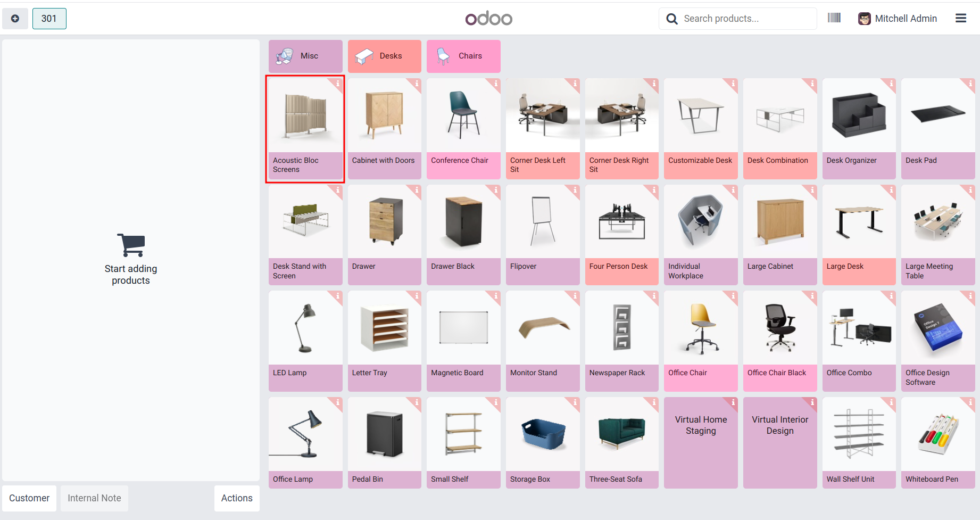Add Office Chair Black to order
Image resolution: width=980 pixels, height=520 pixels.
pos(780,341)
